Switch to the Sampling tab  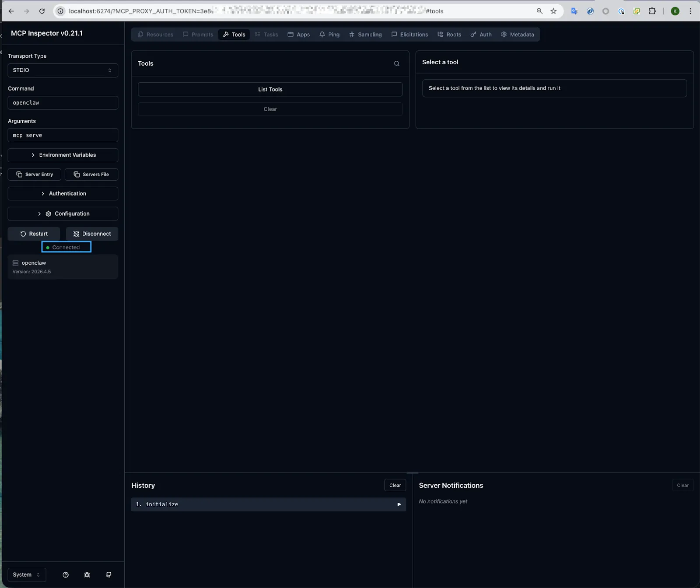click(365, 35)
